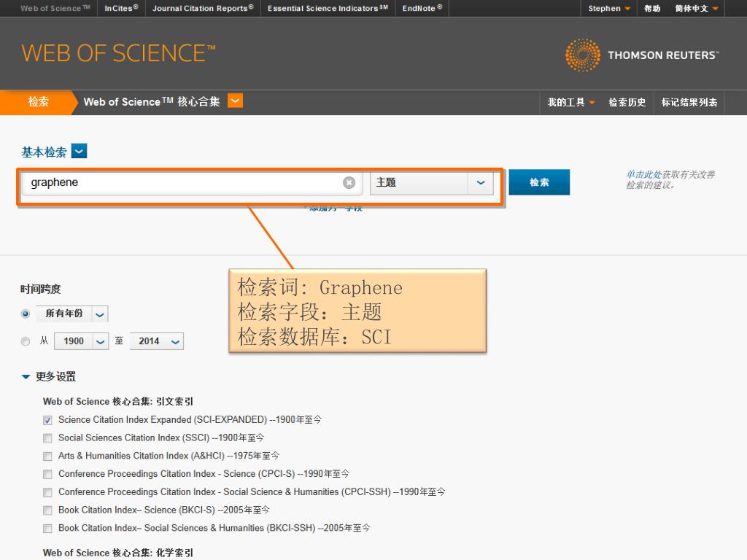This screenshot has width=747, height=560.
Task: Open the Stephen user account menu
Action: click(609, 8)
